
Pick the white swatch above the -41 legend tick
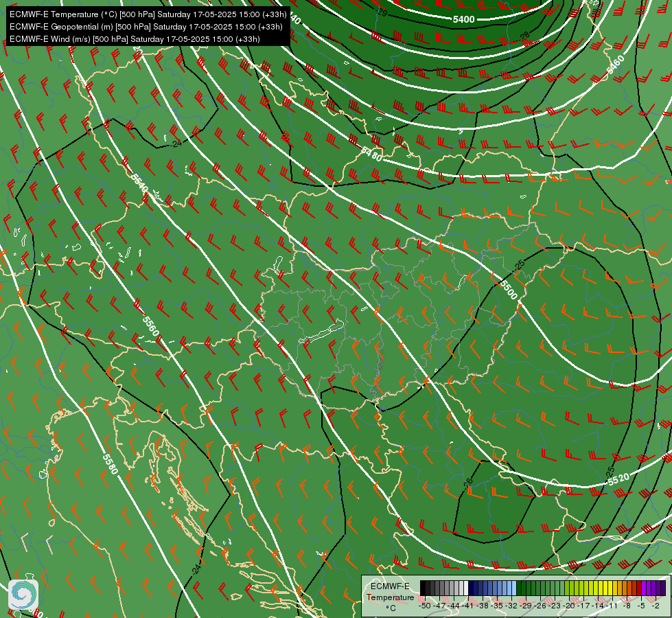pyautogui.click(x=466, y=588)
